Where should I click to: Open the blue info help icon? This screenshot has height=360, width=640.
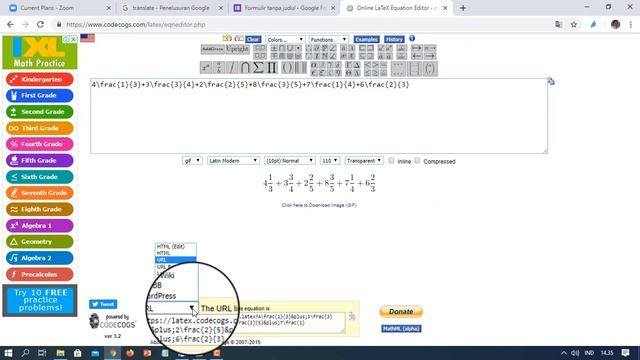pos(412,38)
